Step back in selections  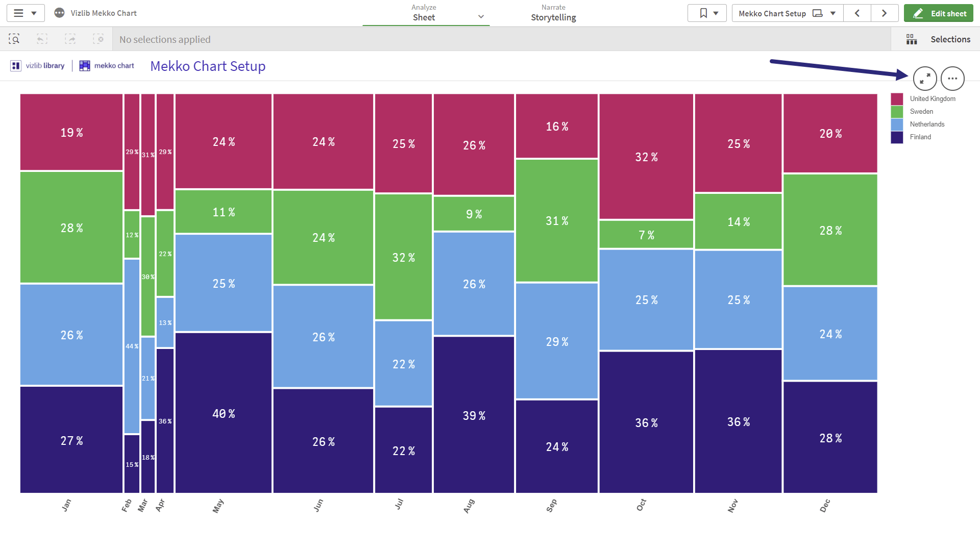(x=42, y=39)
